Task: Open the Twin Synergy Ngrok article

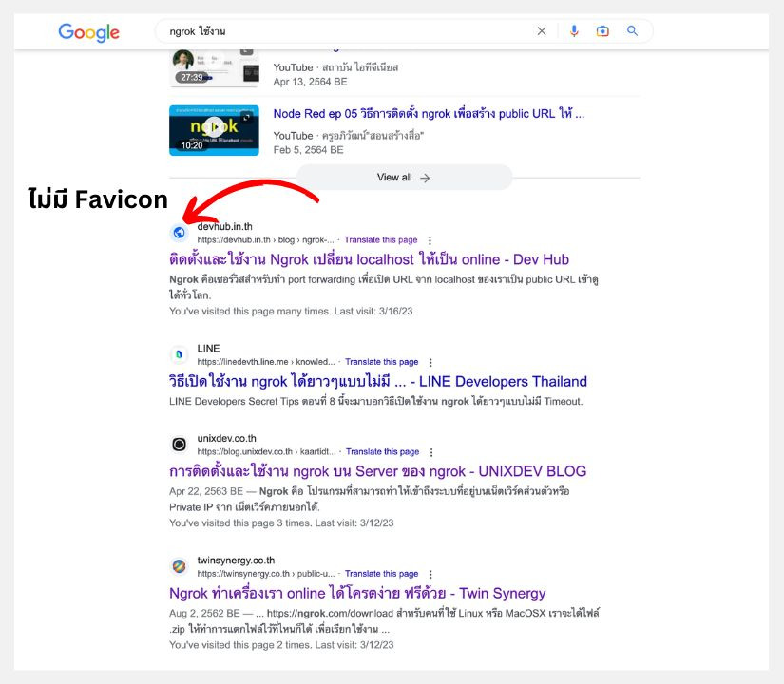Action: point(357,593)
